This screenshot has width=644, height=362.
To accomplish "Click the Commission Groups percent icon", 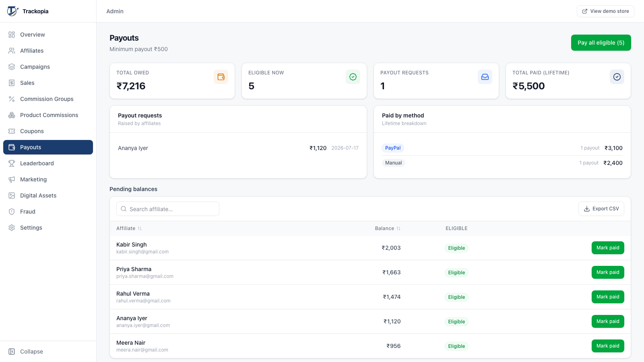I will click(12, 99).
